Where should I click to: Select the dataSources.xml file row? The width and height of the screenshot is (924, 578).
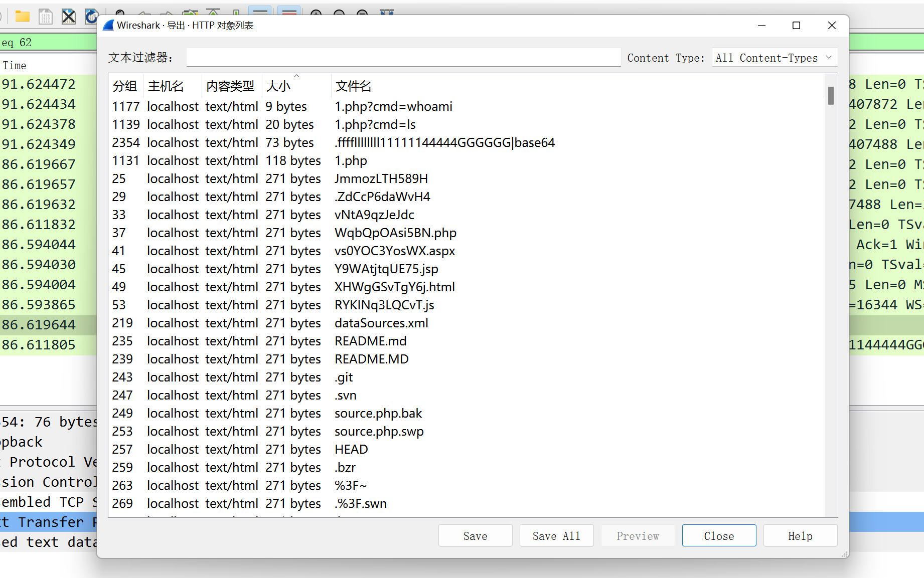pyautogui.click(x=467, y=323)
